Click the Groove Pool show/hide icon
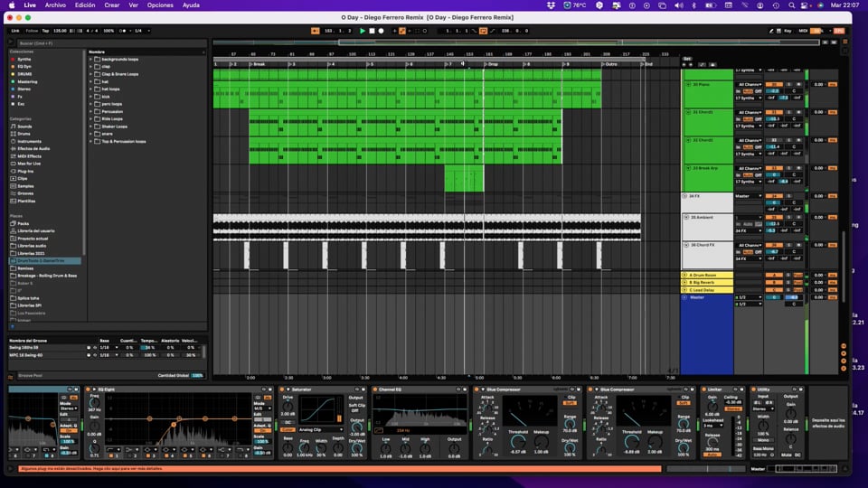868x488 pixels. [x=11, y=377]
